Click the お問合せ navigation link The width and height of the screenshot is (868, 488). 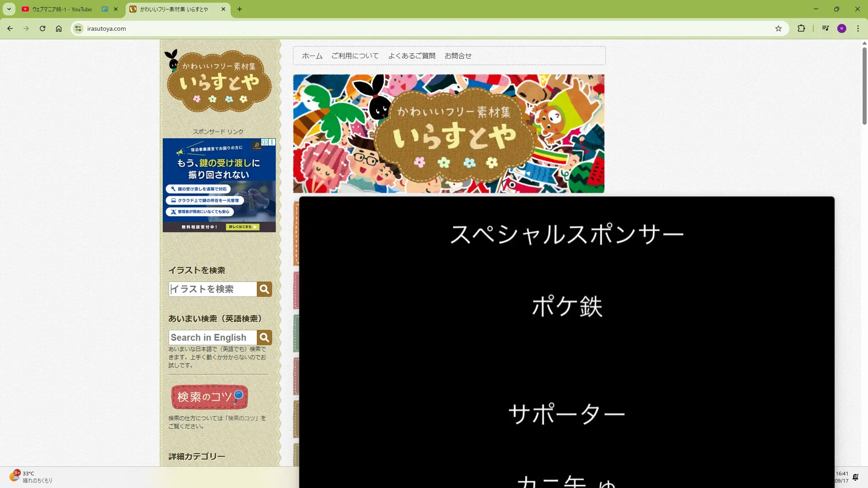point(458,56)
